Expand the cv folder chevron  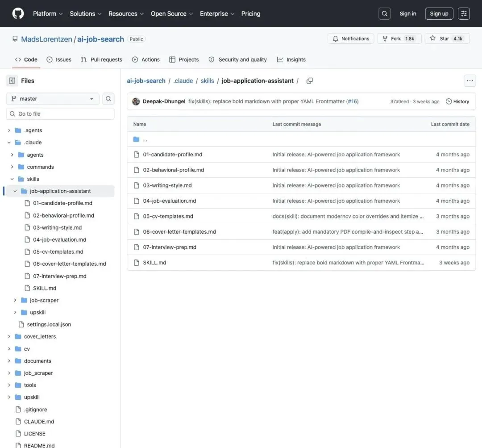pyautogui.click(x=9, y=349)
